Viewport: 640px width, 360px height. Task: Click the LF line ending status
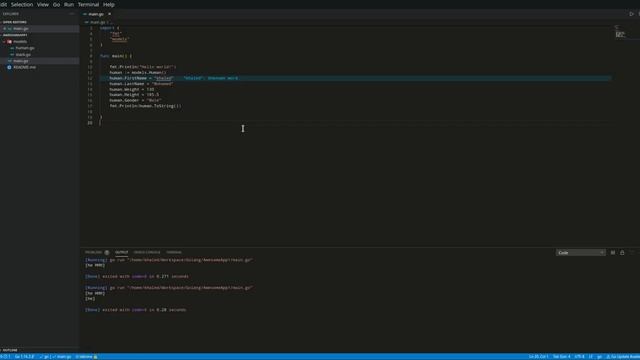(x=591, y=357)
